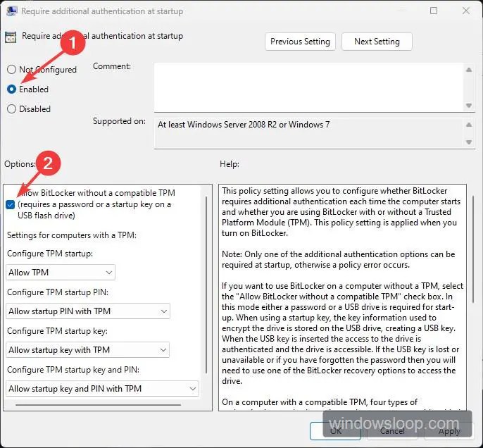Click the Options pane vertical scrollbar
This screenshot has height=448, width=483.
coord(206,285)
